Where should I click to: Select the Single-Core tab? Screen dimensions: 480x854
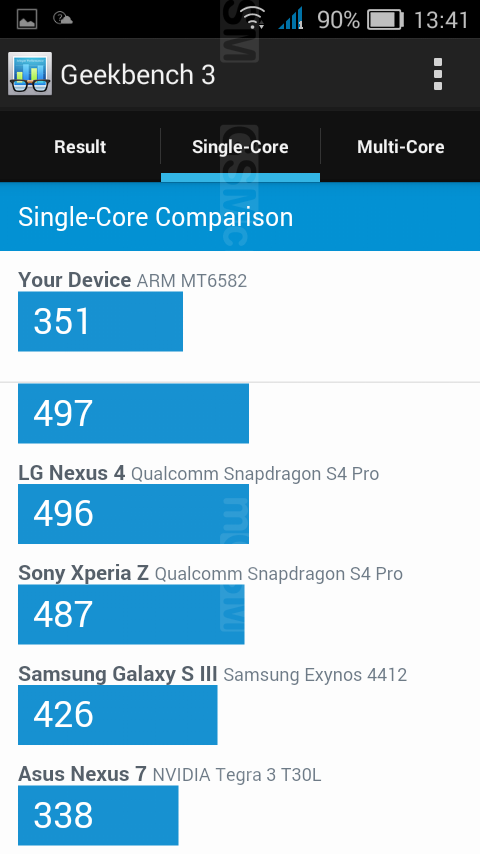[240, 147]
